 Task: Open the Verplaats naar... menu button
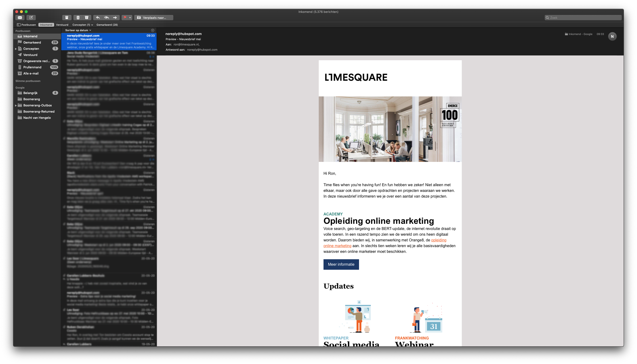(154, 18)
